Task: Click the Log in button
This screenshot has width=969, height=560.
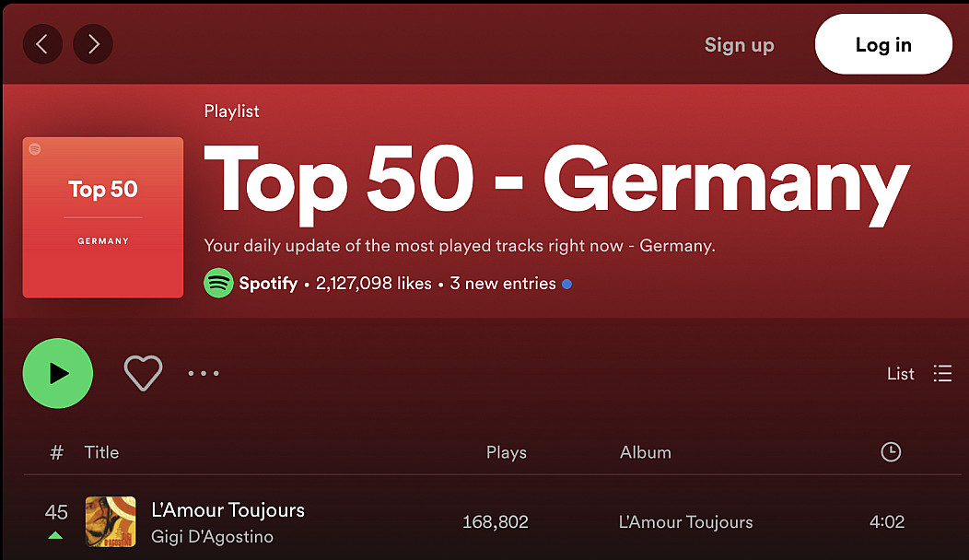Action: pyautogui.click(x=883, y=44)
